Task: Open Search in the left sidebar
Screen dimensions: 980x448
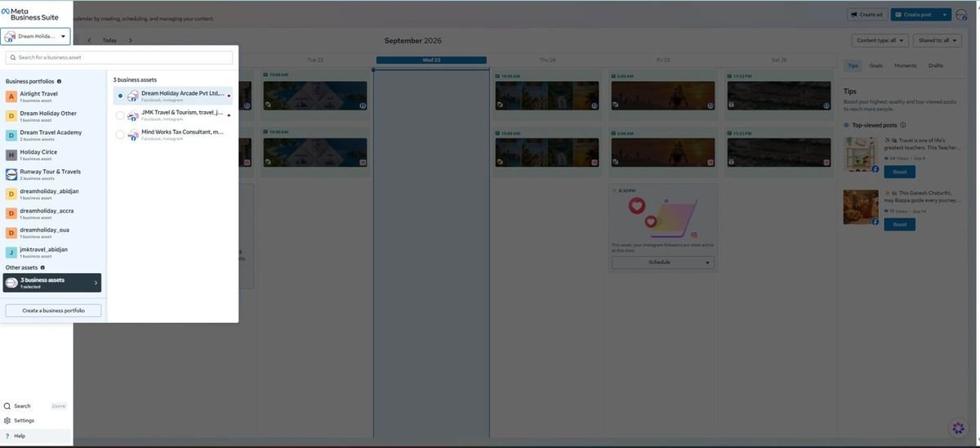Action: click(36, 405)
